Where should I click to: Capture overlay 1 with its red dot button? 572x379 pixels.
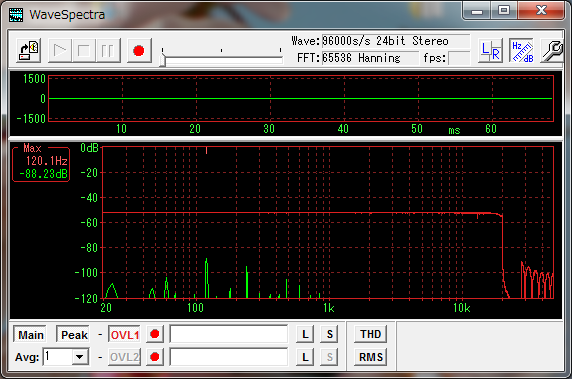tap(155, 334)
